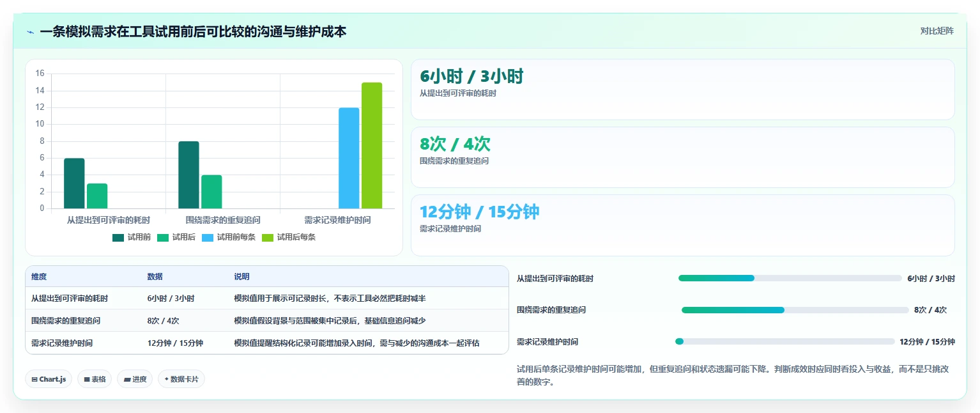Toggle the 试用后每条 legend series
The height and width of the screenshot is (413, 980).
click(x=289, y=237)
